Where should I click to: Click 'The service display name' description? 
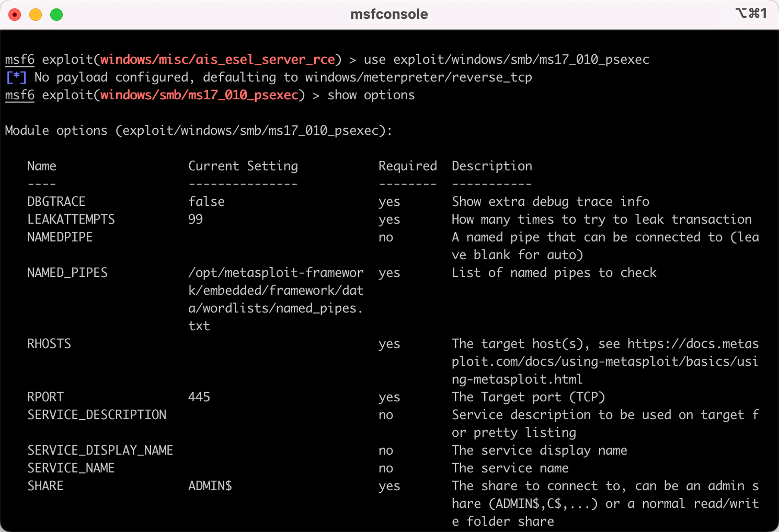tap(540, 450)
